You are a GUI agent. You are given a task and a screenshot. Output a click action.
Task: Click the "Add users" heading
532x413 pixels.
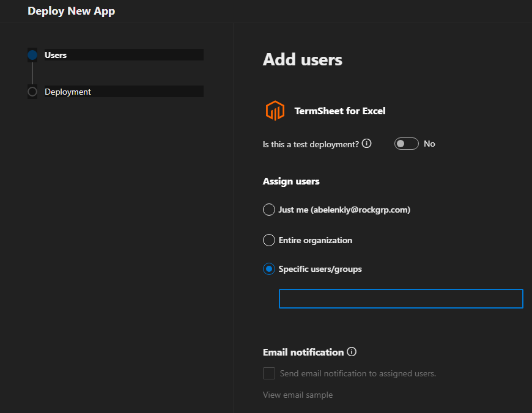coord(302,59)
